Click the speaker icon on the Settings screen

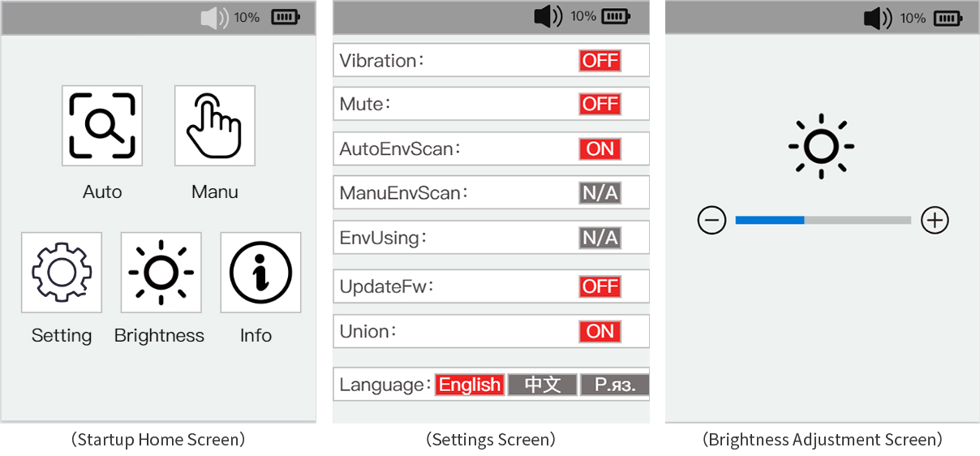coord(548,16)
